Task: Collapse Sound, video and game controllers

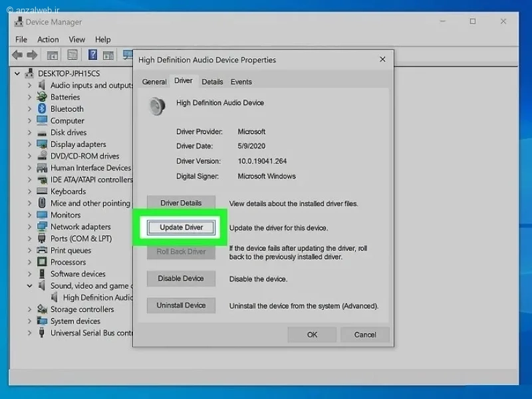Action: click(29, 286)
